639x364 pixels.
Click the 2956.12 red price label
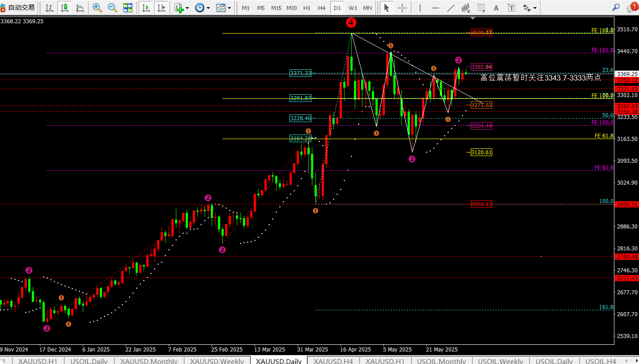click(x=481, y=204)
